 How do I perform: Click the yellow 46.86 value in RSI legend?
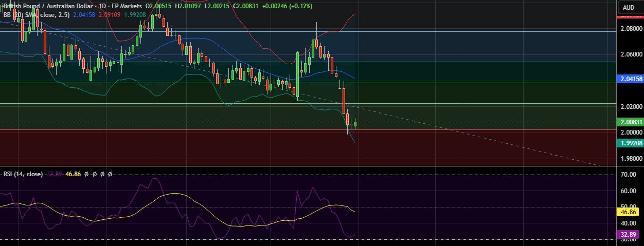point(72,174)
